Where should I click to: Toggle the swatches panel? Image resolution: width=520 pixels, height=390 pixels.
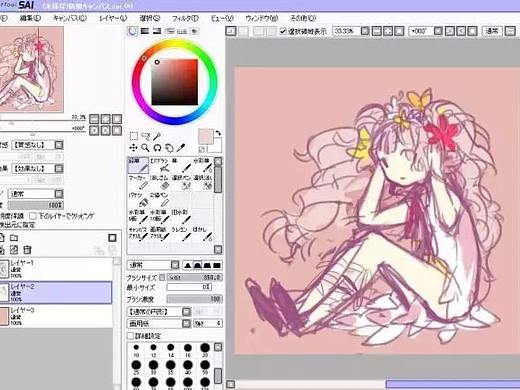[182, 31]
